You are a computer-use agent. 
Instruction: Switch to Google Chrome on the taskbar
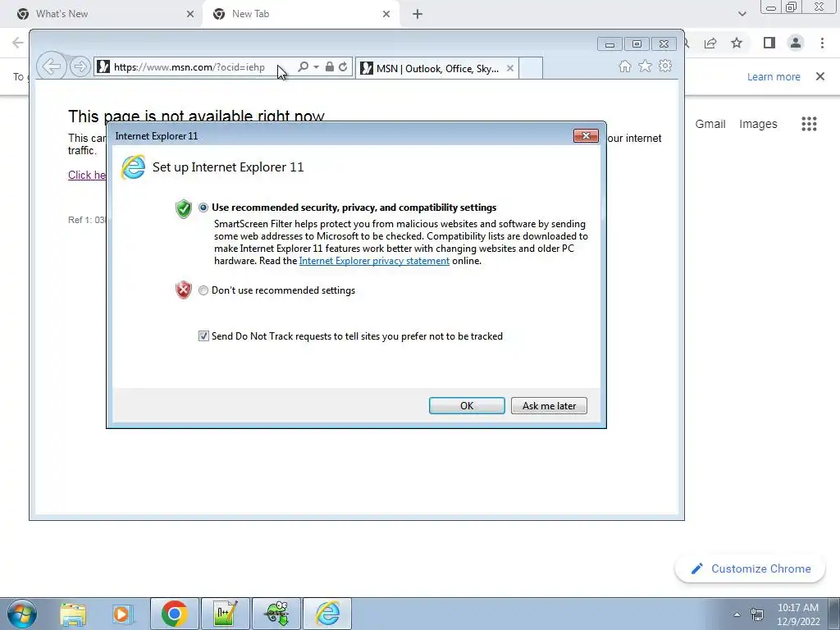pos(174,614)
